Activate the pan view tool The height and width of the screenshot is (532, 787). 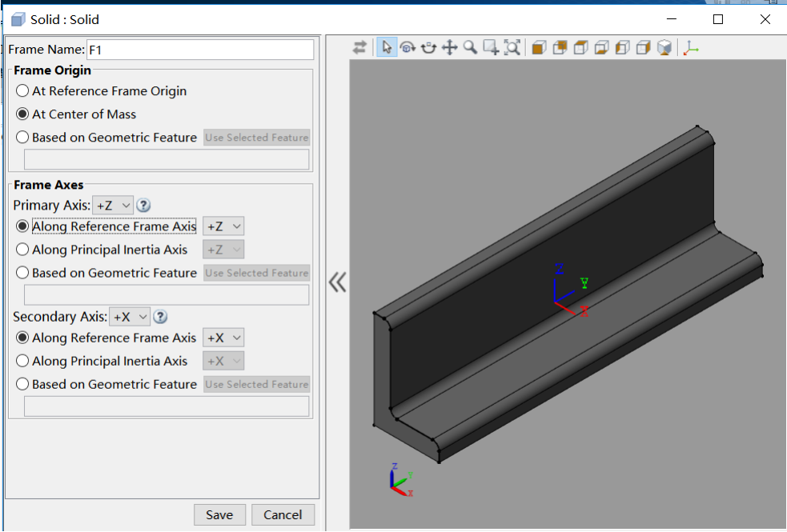[449, 48]
